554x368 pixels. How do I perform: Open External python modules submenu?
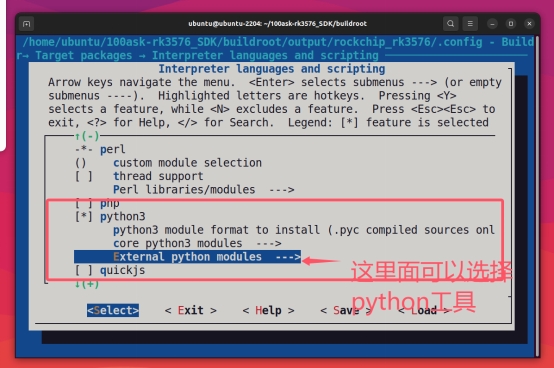pyautogui.click(x=188, y=257)
